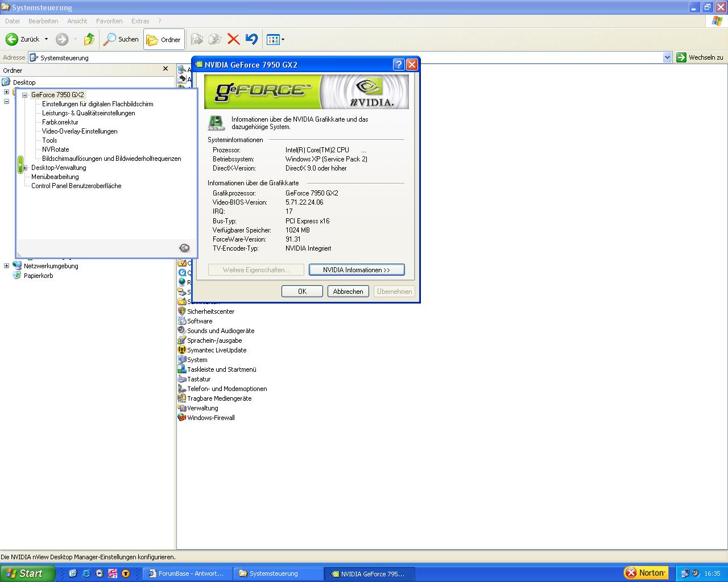Click the Netzwerkumgebung network icon
Screen dimensions: 728x582
click(x=17, y=265)
